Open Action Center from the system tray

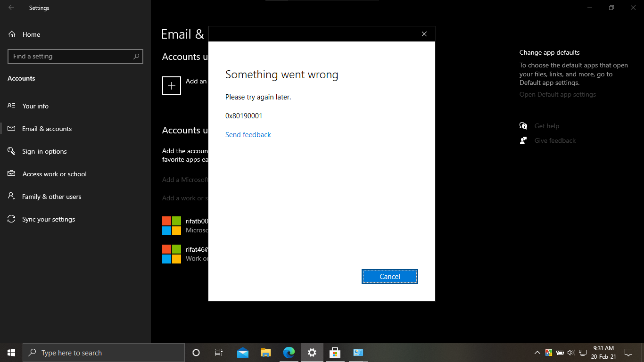(x=628, y=352)
